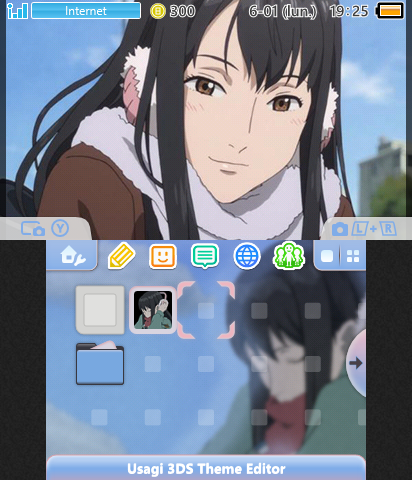Viewport: 412px width, 480px height.
Task: Click the signal strength bars icon
Action: tap(17, 11)
